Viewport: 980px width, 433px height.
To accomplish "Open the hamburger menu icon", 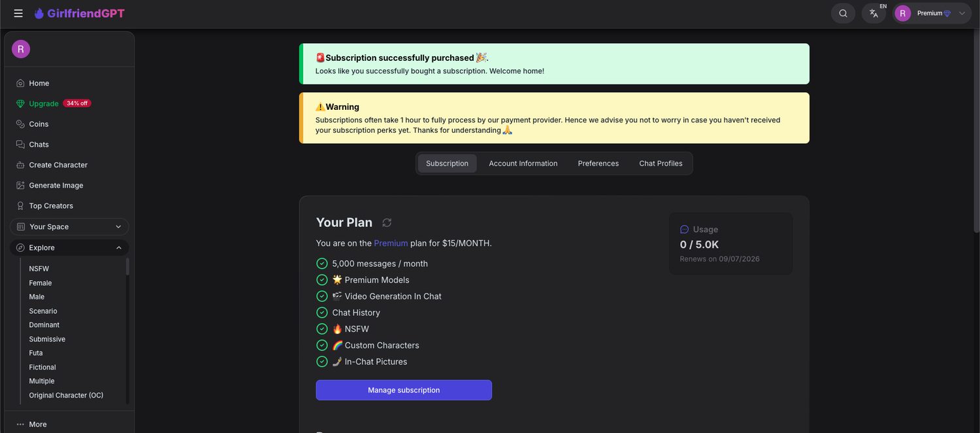I will (18, 13).
